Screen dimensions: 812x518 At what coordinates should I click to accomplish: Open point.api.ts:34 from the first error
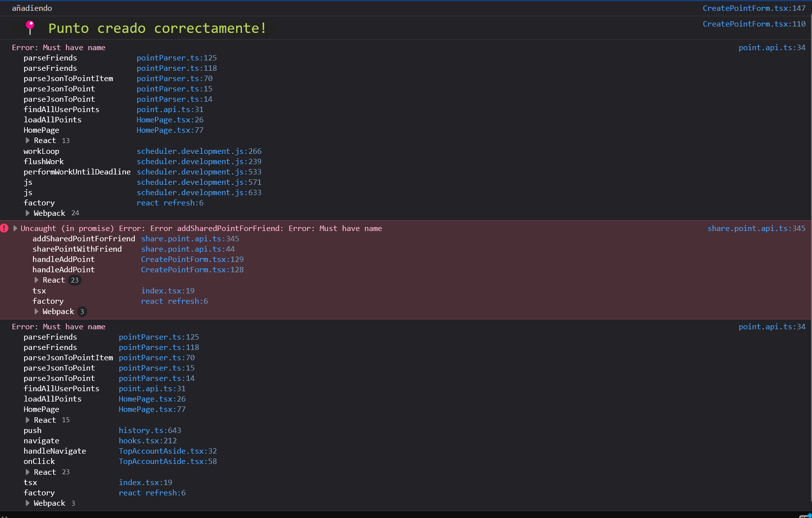tap(772, 47)
